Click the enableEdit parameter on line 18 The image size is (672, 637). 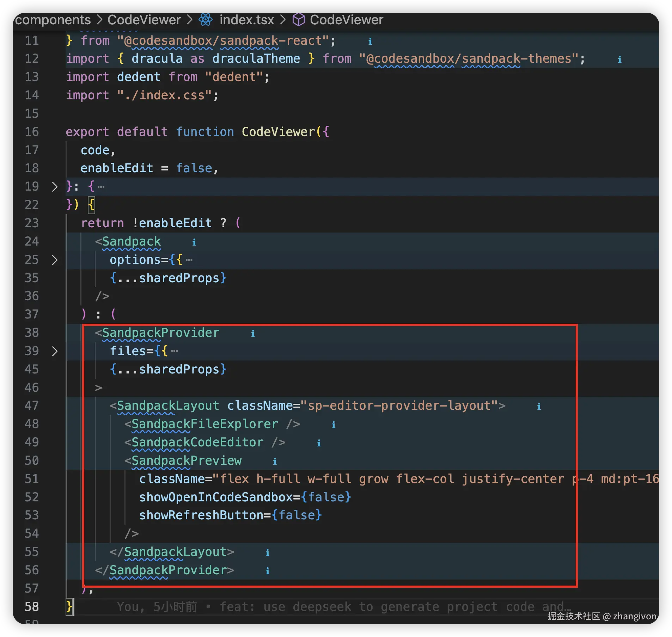pos(117,168)
